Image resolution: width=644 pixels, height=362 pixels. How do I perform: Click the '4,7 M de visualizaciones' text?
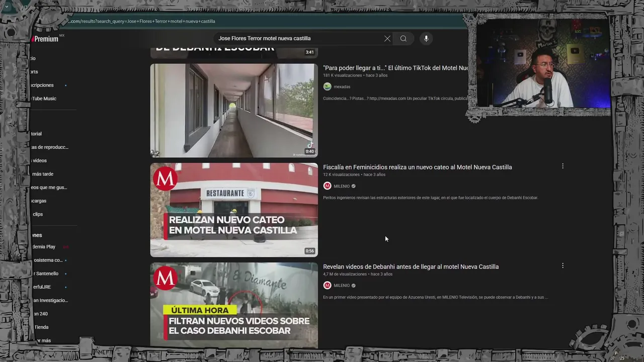[345, 274]
